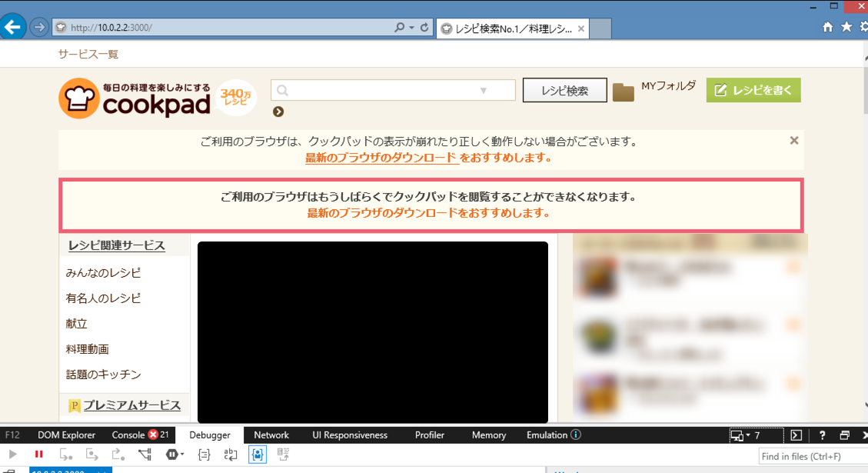Click the Step out debugger icon

click(x=118, y=455)
